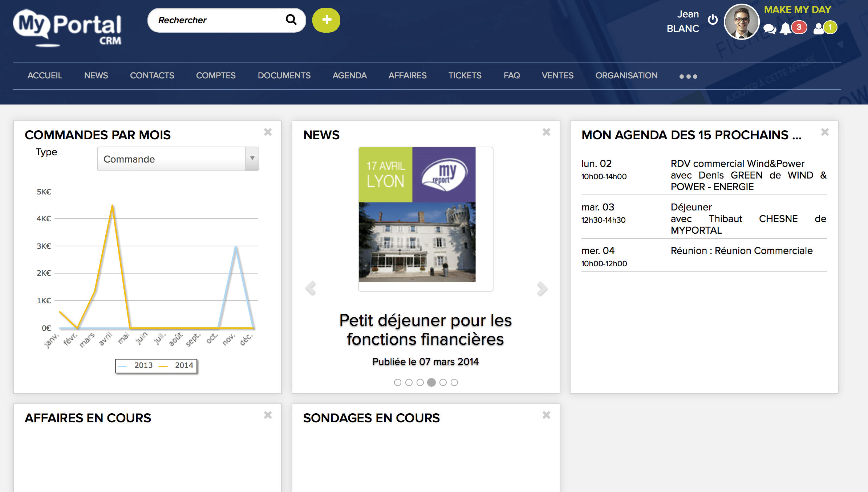Launch a search with the magnifier icon

pos(291,20)
